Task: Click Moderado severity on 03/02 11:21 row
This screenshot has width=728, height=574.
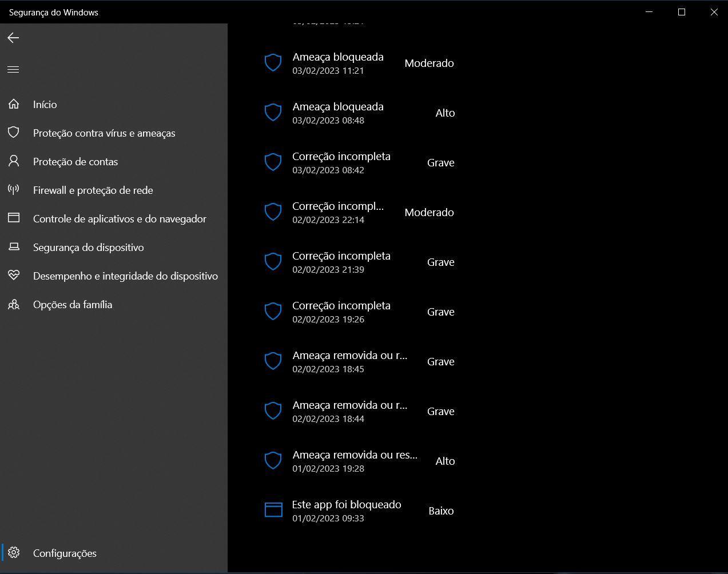Action: pos(429,63)
